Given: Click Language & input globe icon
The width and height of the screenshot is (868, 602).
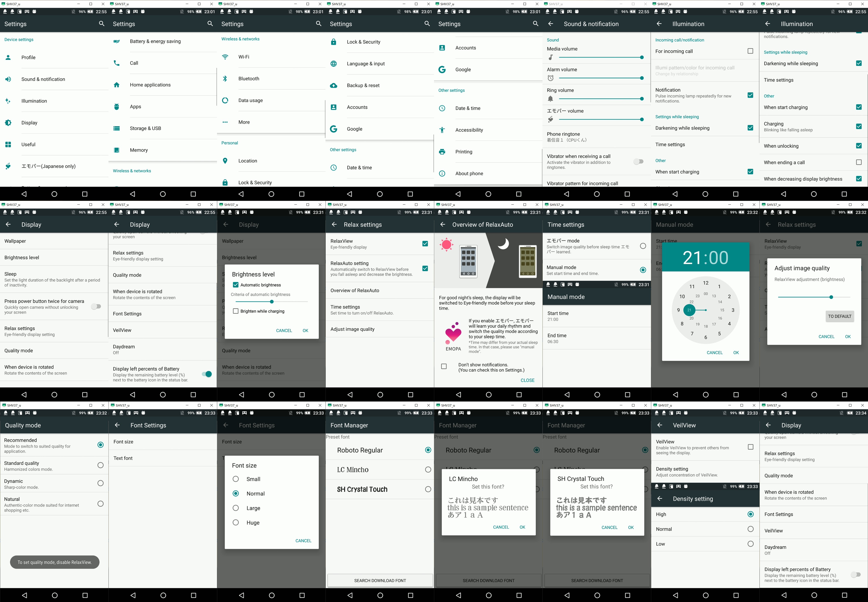Looking at the screenshot, I should (x=334, y=64).
